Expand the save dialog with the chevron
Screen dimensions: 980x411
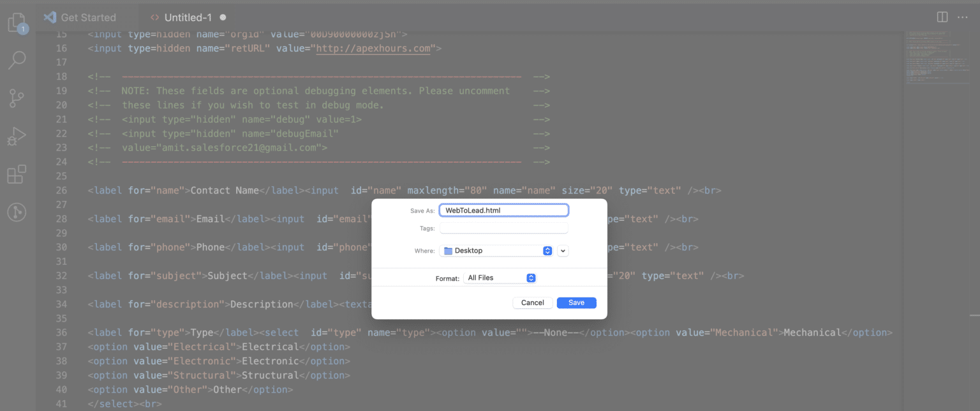point(562,250)
